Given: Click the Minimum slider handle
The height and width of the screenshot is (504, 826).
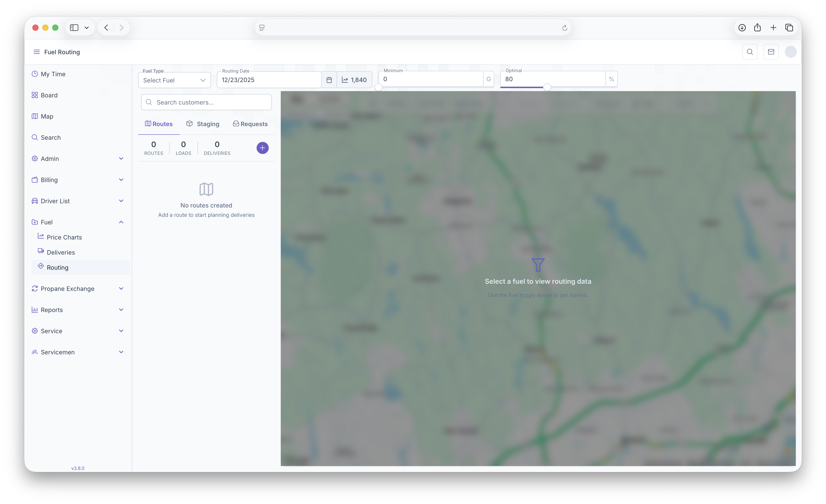Looking at the screenshot, I should point(378,87).
